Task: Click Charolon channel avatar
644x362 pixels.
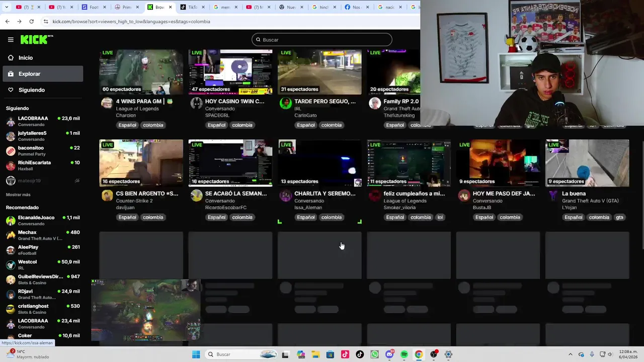Action: 107,104
